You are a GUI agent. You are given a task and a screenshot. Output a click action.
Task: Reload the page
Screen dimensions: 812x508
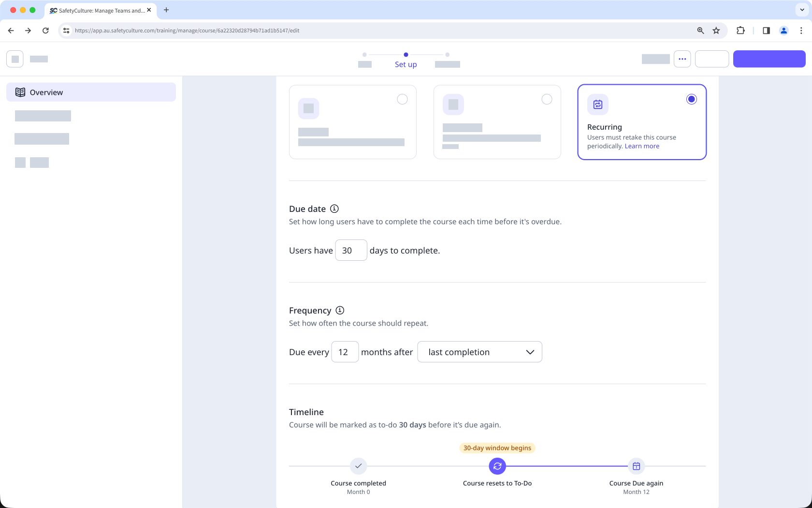pyautogui.click(x=45, y=30)
